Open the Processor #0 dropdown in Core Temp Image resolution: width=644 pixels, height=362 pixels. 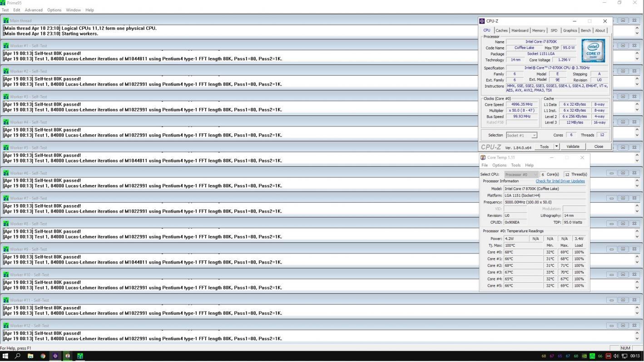[521, 174]
